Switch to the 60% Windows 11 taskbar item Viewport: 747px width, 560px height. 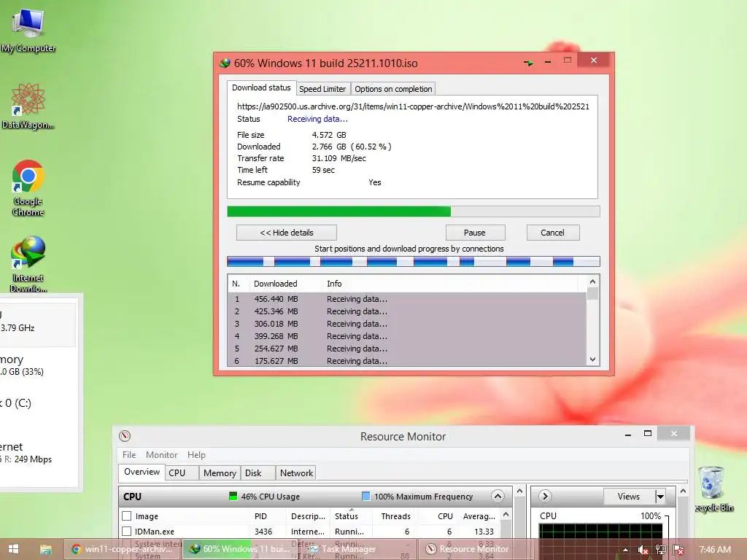coord(241,549)
